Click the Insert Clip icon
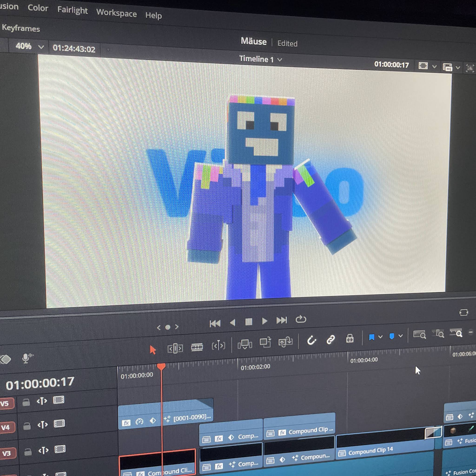 click(x=245, y=344)
